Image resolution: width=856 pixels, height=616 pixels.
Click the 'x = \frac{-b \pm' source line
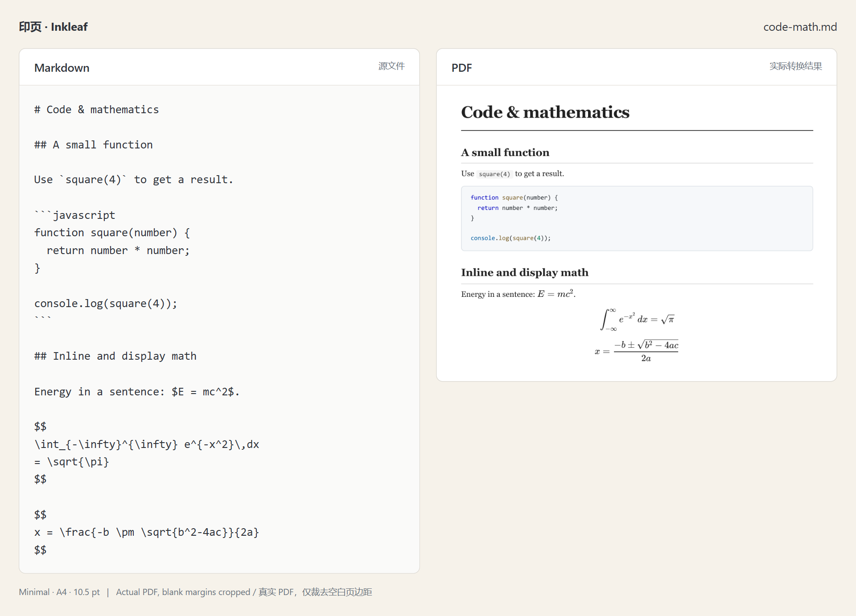click(x=147, y=532)
